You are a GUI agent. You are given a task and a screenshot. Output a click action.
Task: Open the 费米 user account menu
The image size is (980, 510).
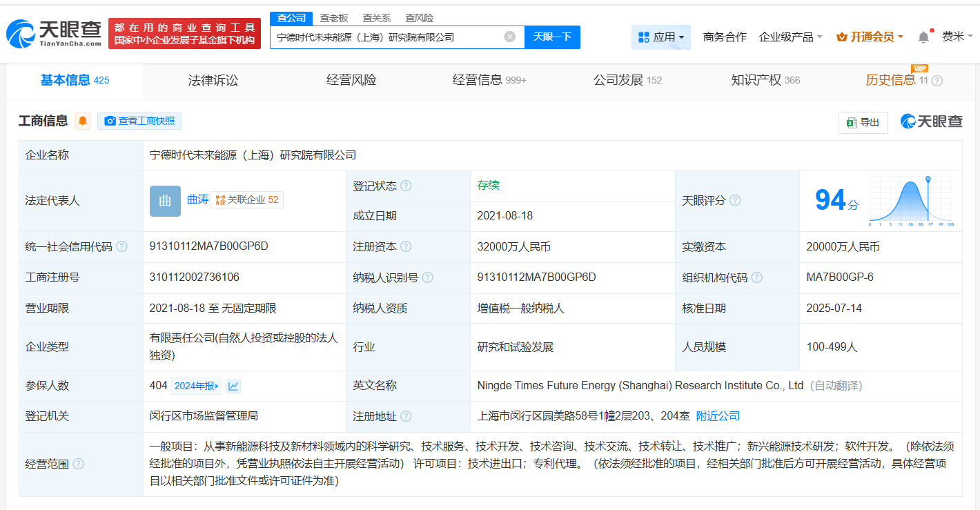click(x=957, y=37)
